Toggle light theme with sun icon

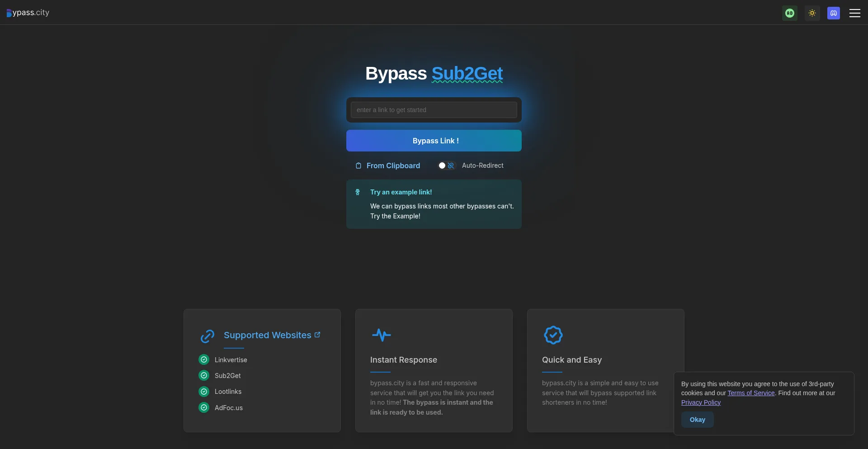(x=812, y=13)
